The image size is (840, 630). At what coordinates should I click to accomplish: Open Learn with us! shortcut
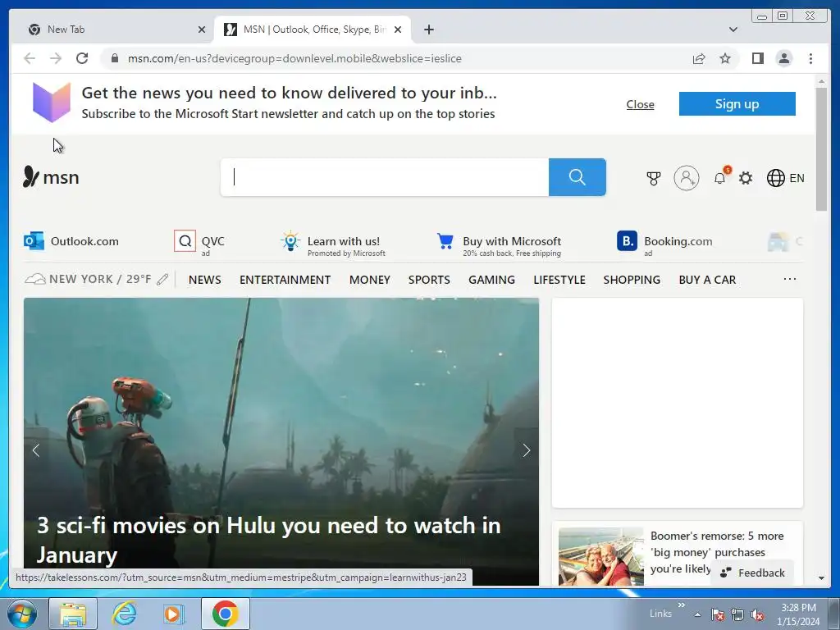(x=332, y=244)
